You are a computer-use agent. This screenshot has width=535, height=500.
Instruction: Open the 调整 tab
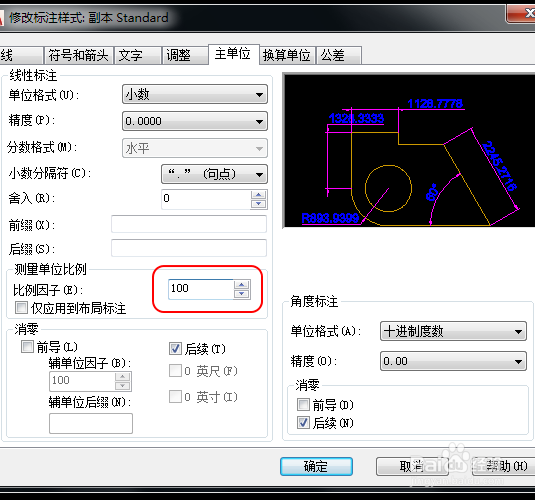coord(185,55)
